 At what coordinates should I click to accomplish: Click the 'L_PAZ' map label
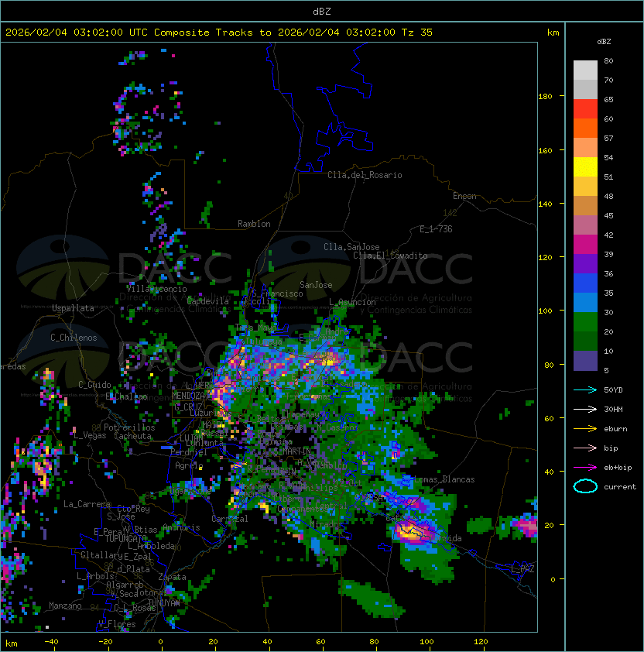coord(522,570)
